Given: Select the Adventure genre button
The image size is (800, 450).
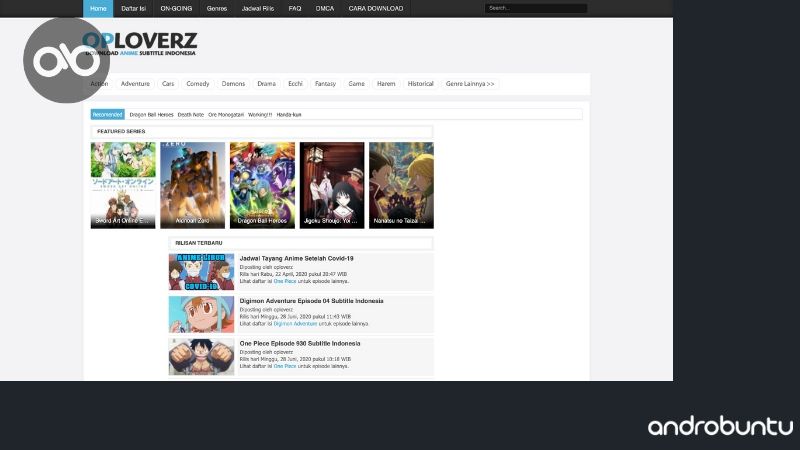Looking at the screenshot, I should [x=135, y=84].
